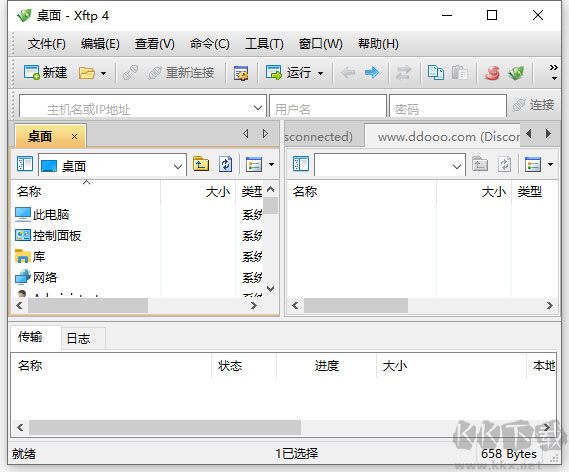
Task: Sort transfers by 状态 column
Action: [x=243, y=366]
